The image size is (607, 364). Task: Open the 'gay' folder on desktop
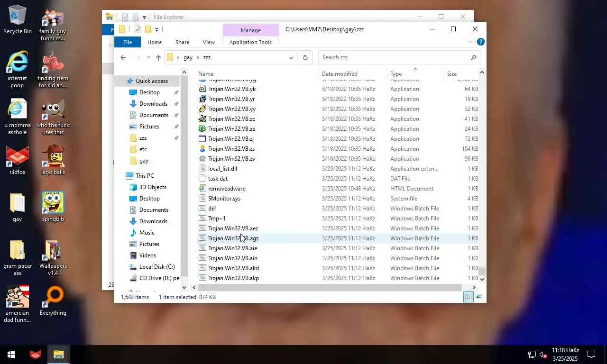click(x=17, y=207)
